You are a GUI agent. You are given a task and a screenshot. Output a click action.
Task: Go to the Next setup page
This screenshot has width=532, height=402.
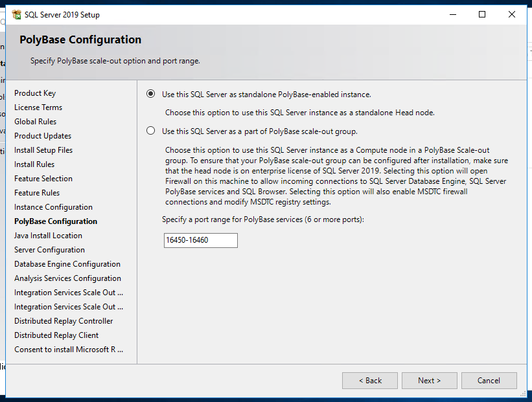(x=429, y=381)
